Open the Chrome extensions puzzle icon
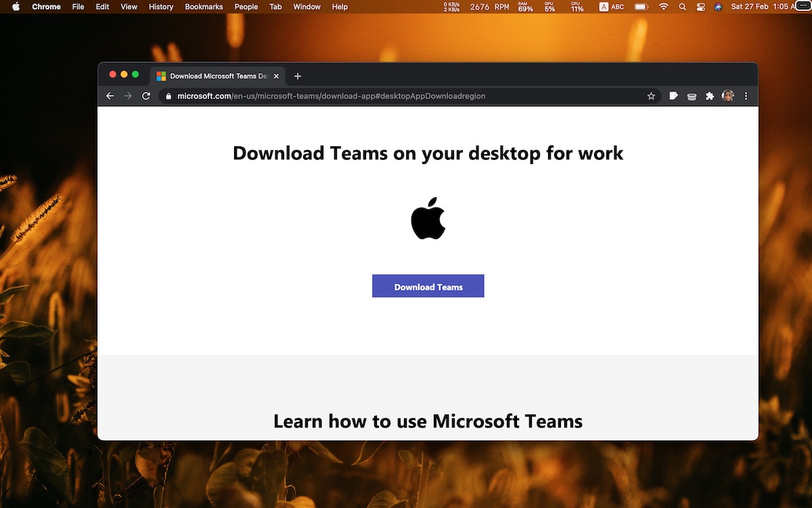 pyautogui.click(x=709, y=96)
